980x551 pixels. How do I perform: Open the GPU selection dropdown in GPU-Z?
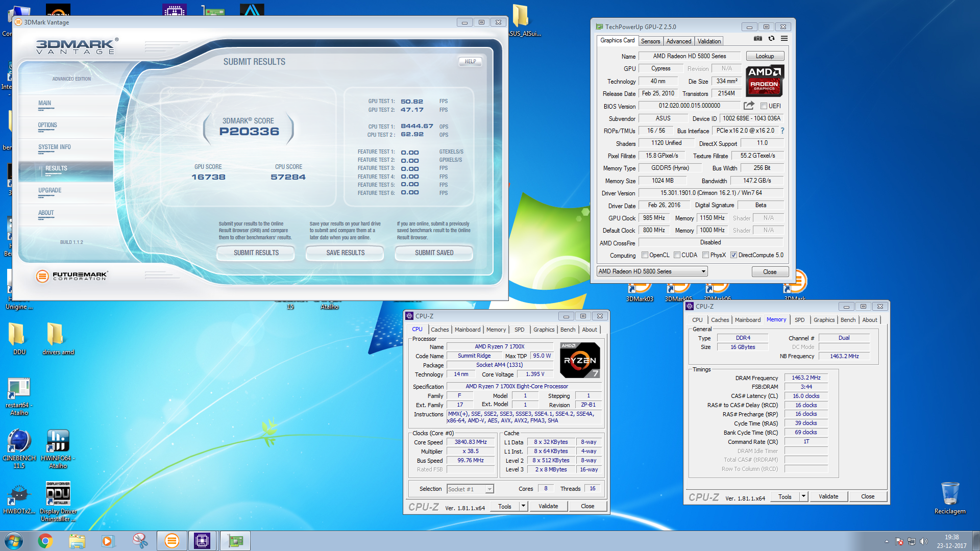tap(652, 271)
